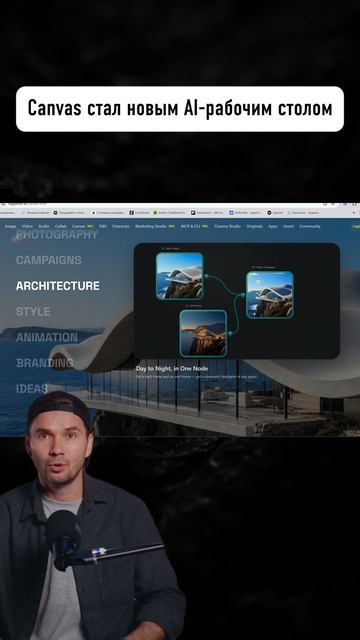Click 'Day to Night, in One Node' heading

coord(172,369)
